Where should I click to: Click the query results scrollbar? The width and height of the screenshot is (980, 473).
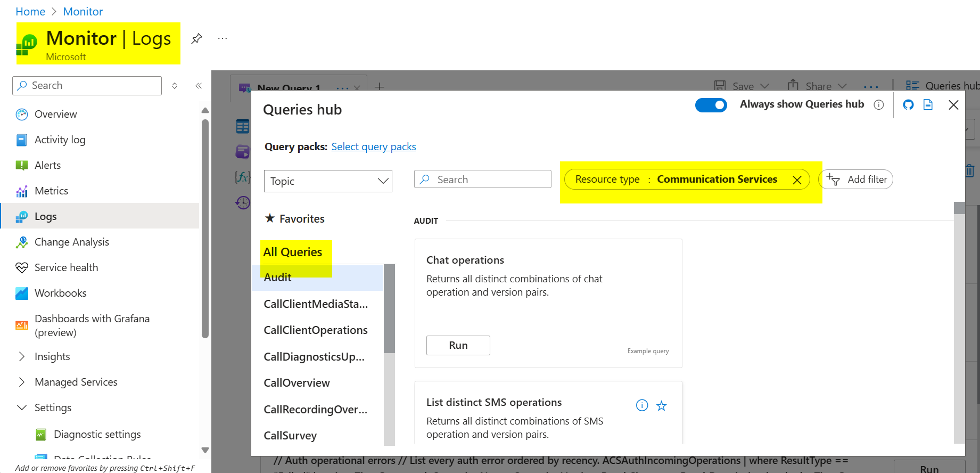tap(959, 208)
